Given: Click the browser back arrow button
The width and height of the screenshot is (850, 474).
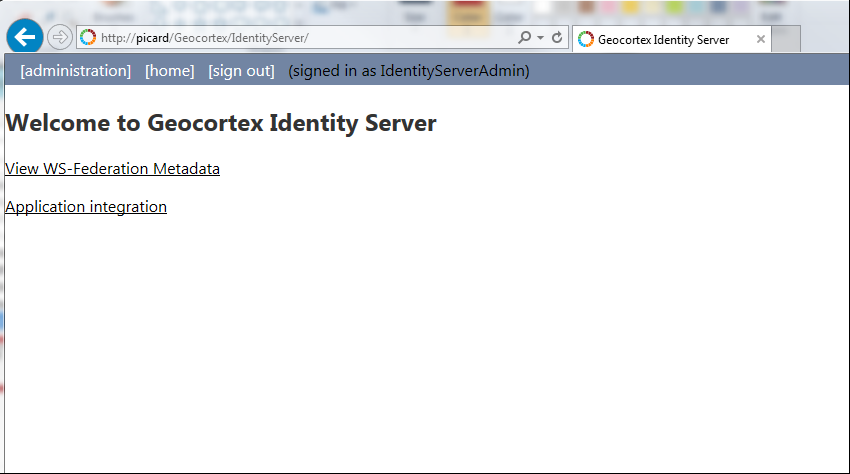Looking at the screenshot, I should (x=25, y=37).
